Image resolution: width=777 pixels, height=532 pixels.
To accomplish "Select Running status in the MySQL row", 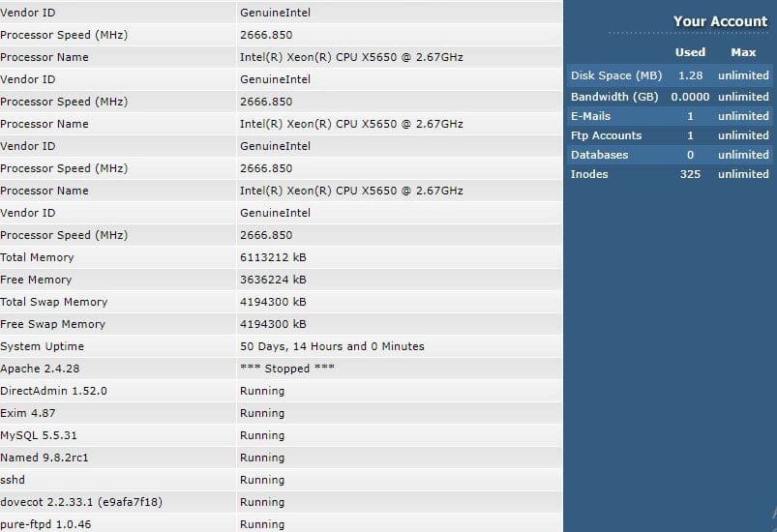I will point(262,436).
